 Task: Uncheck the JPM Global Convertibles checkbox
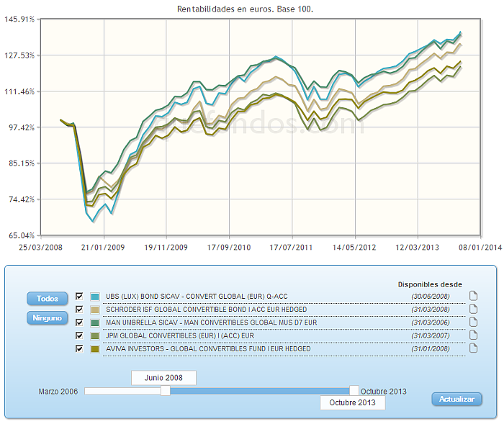click(x=79, y=335)
